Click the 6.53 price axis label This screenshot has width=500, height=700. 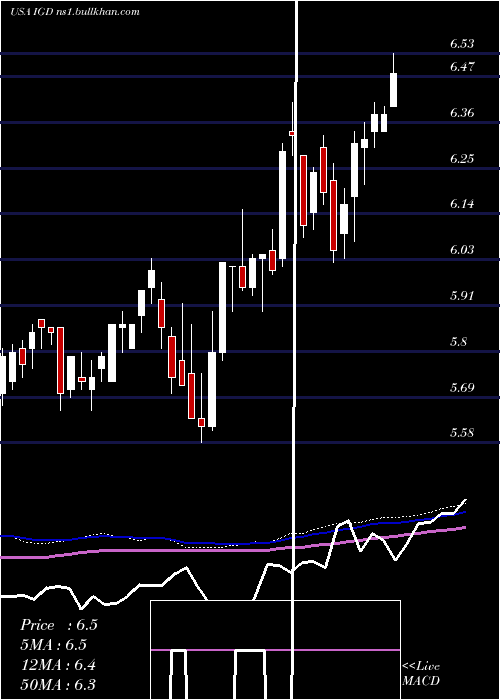pyautogui.click(x=462, y=44)
